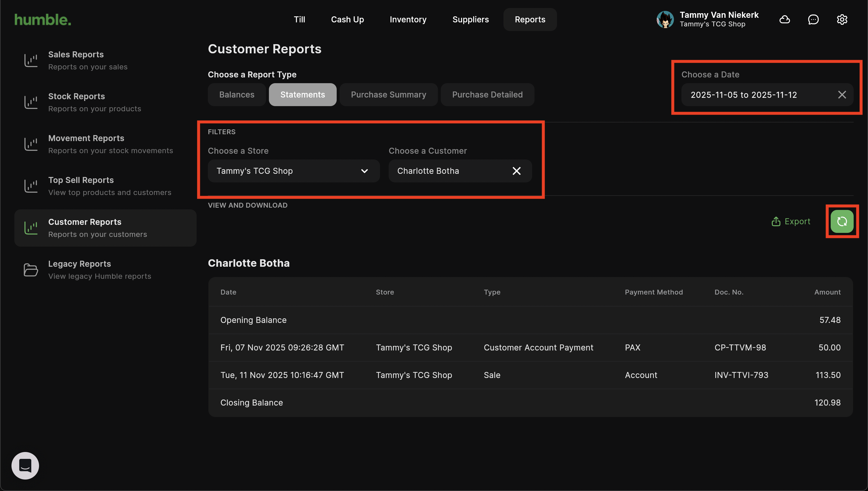The width and height of the screenshot is (868, 491).
Task: Click the green refresh report icon
Action: 842,221
